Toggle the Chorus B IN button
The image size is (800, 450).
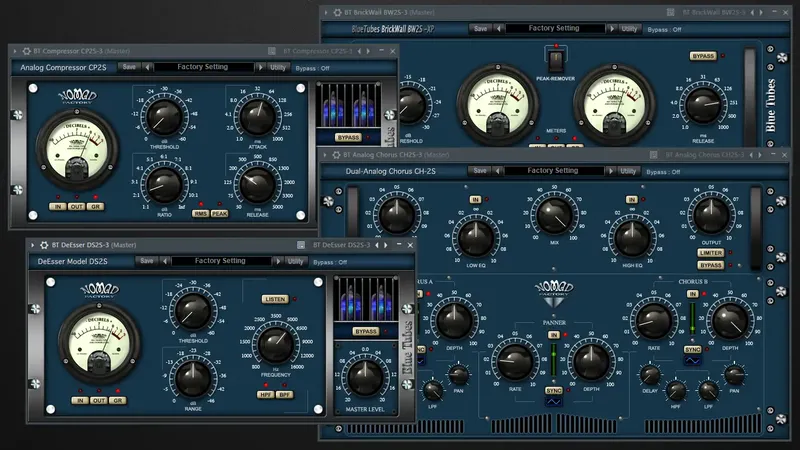coord(692,294)
